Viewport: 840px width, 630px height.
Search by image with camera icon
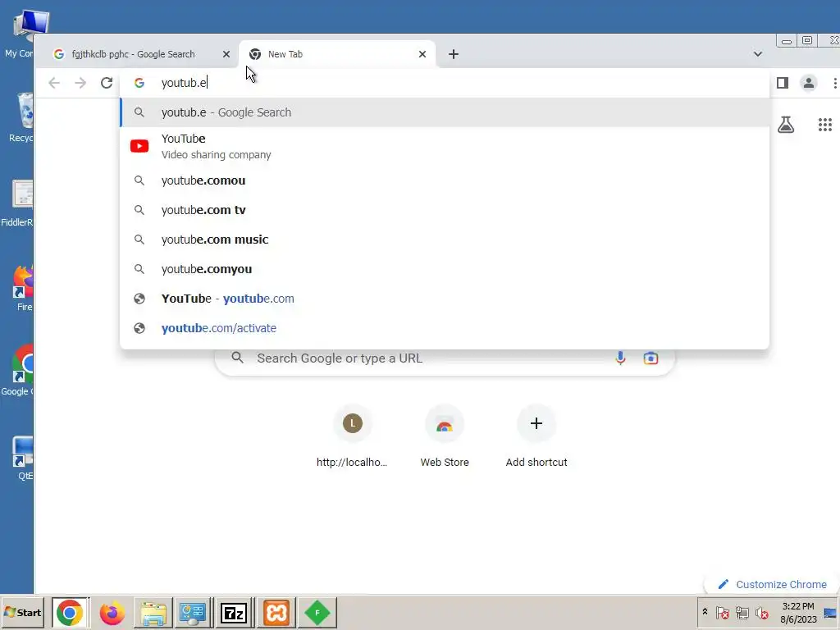click(651, 358)
